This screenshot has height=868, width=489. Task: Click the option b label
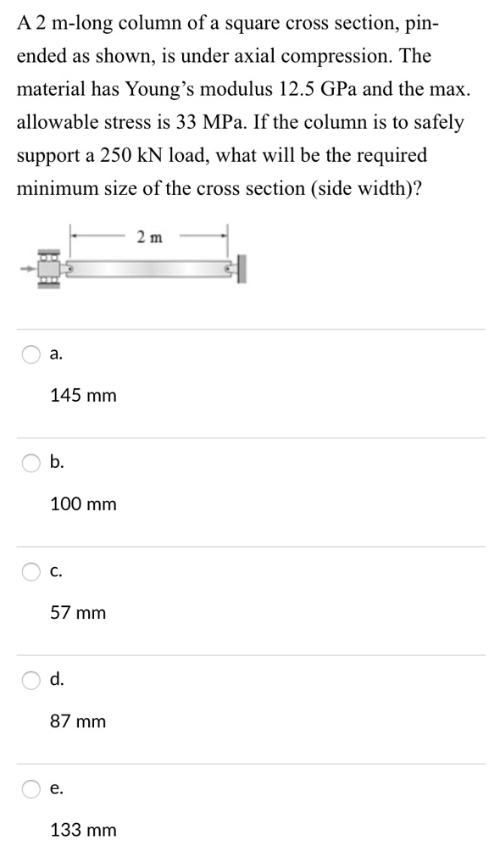tap(57, 462)
